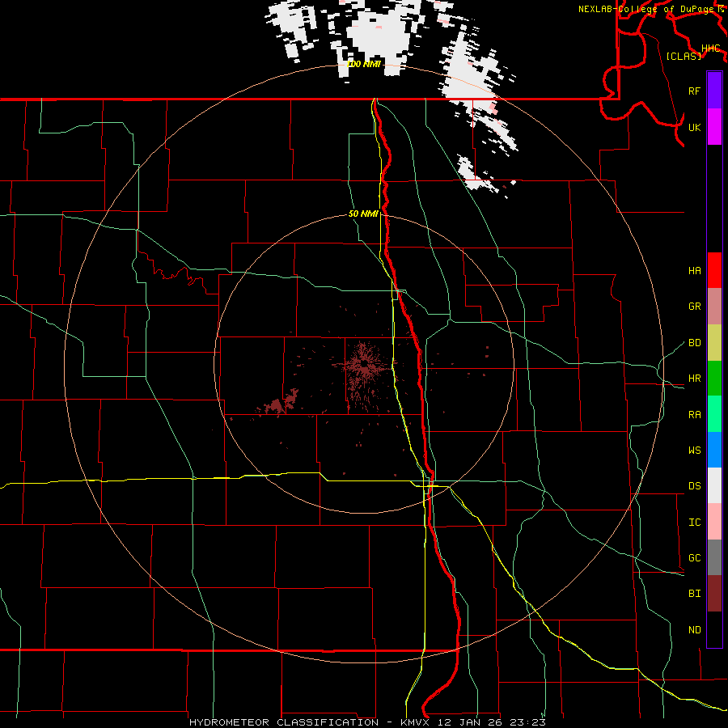Click the 'KMVX' radar site identifier
This screenshot has height=728, width=728.
[417, 722]
